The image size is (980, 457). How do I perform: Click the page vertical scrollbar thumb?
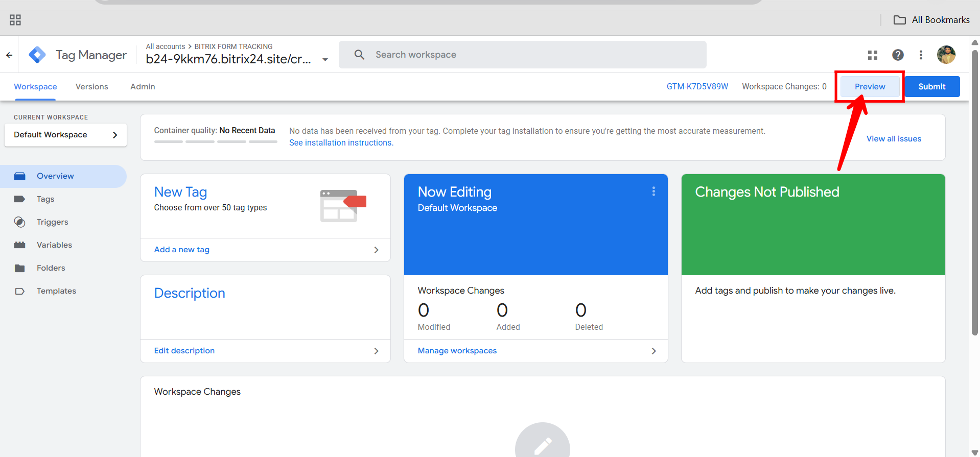pyautogui.click(x=975, y=193)
